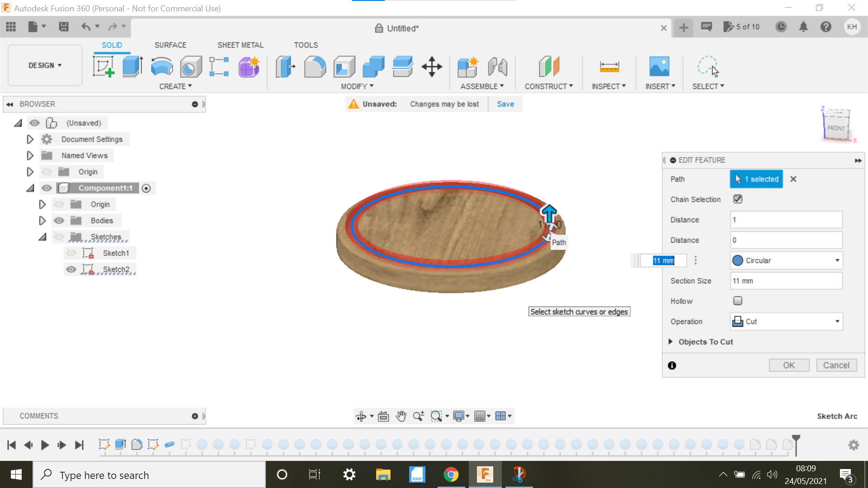
Task: Edit the Section Size 11 mm field
Action: pos(786,281)
